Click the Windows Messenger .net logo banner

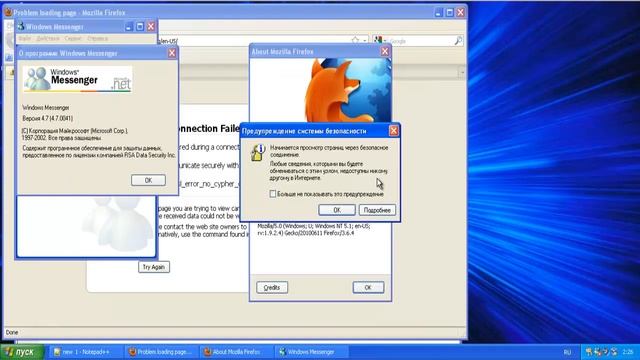[x=78, y=79]
